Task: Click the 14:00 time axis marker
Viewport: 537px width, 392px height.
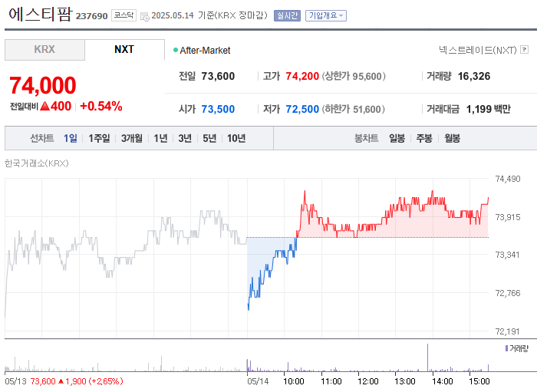Action: click(443, 381)
